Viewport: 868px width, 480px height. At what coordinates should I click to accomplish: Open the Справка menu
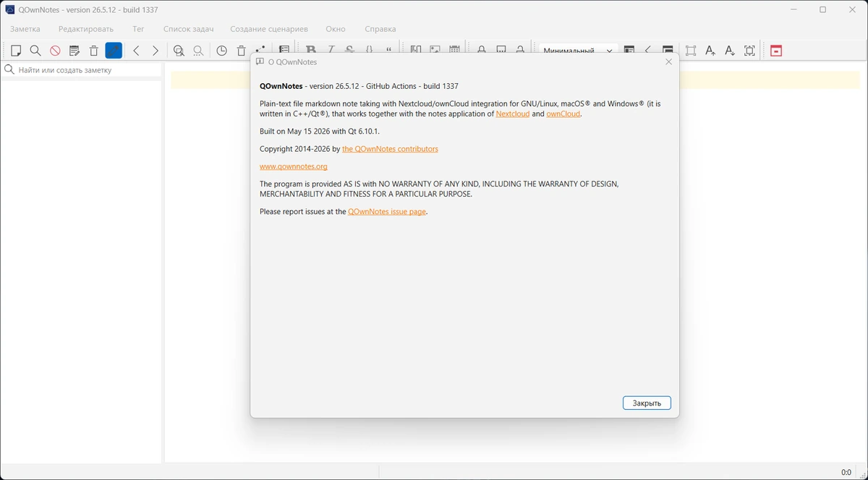tap(380, 29)
